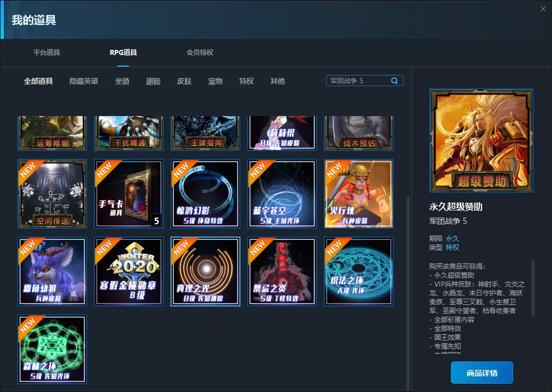Select the 织法之环 A级 光环 item
The height and width of the screenshot is (392, 552).
[x=359, y=272]
